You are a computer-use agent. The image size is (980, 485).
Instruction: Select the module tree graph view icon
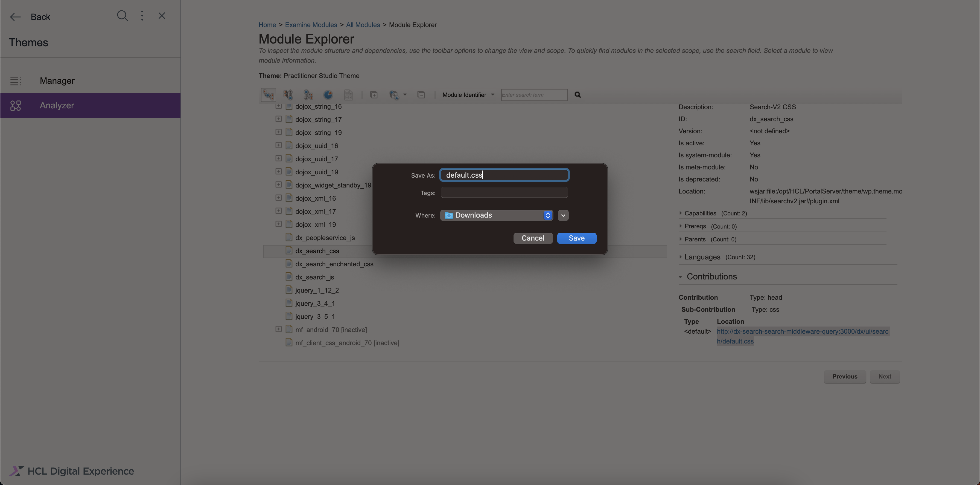[x=268, y=95]
